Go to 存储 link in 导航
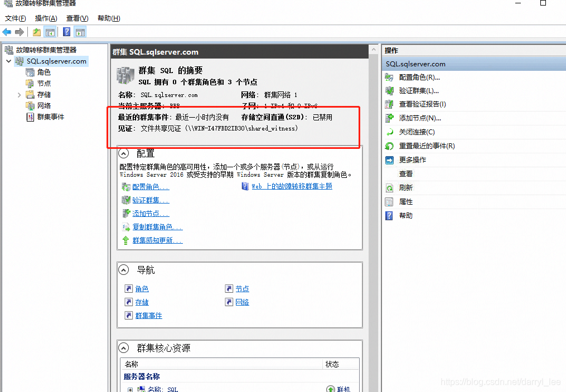 point(142,302)
